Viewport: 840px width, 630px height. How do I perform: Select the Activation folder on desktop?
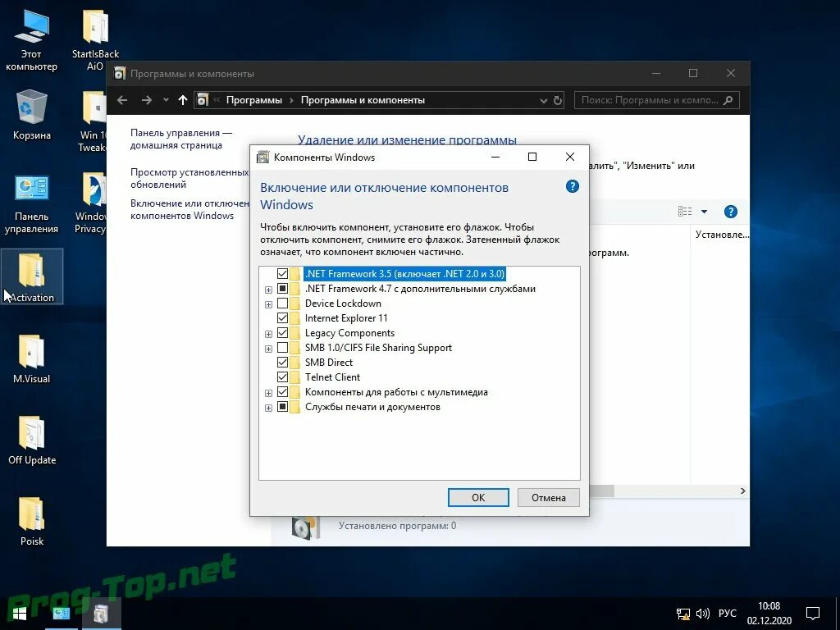32,276
